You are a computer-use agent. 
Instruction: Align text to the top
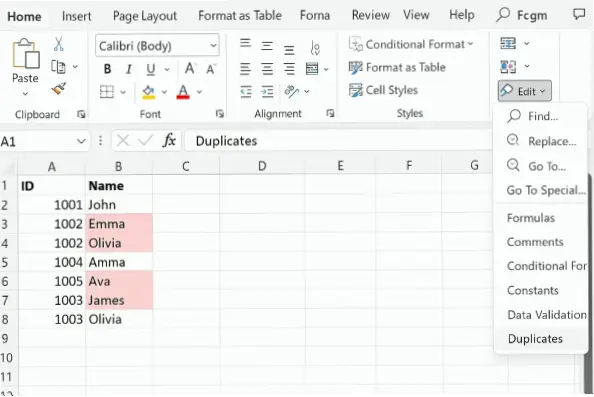tap(245, 43)
